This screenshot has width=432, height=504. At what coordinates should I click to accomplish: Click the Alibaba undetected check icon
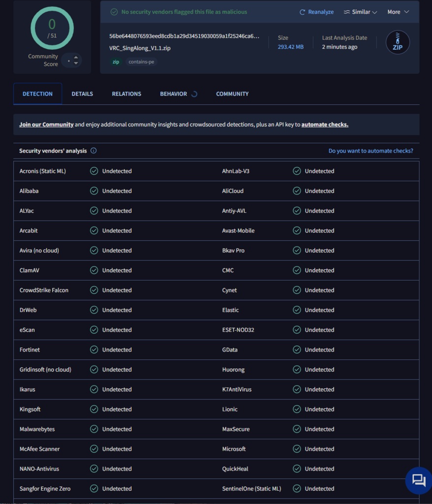[94, 191]
